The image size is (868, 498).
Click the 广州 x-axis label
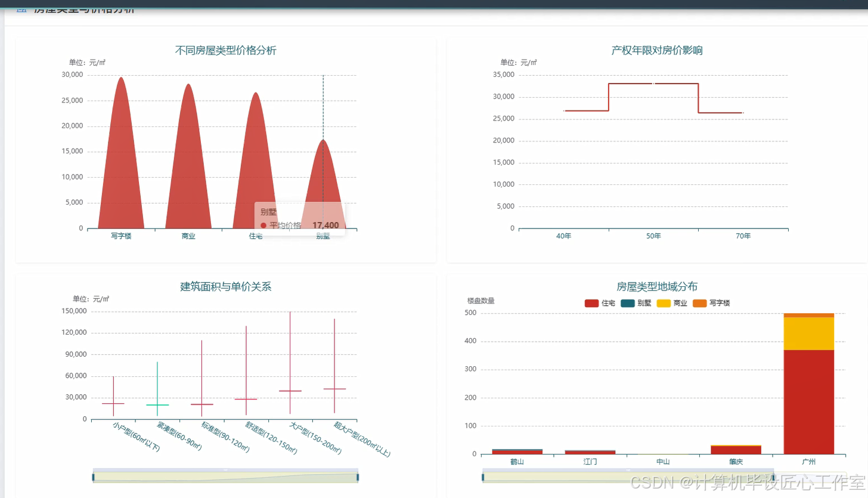point(809,462)
